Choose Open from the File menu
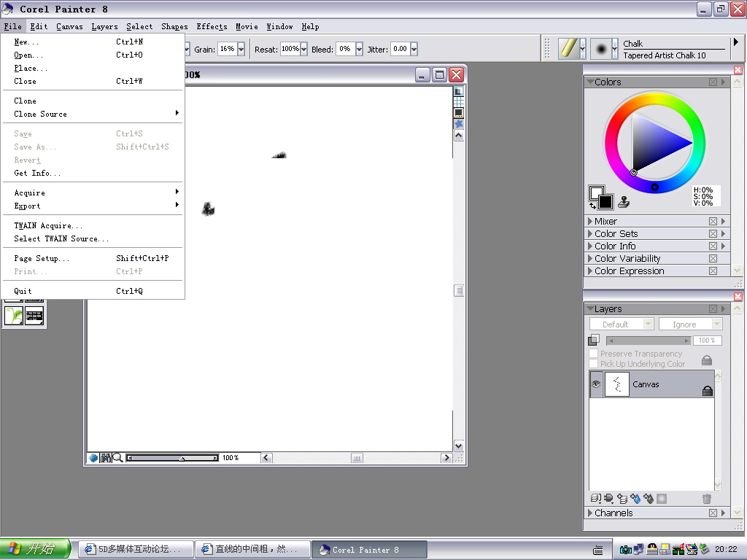Image resolution: width=747 pixels, height=560 pixels. click(93, 55)
